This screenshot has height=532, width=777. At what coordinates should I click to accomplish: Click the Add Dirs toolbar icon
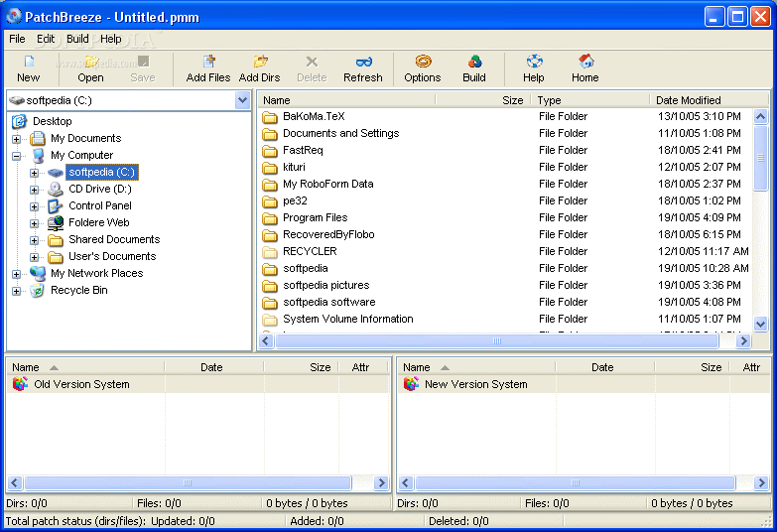(260, 62)
